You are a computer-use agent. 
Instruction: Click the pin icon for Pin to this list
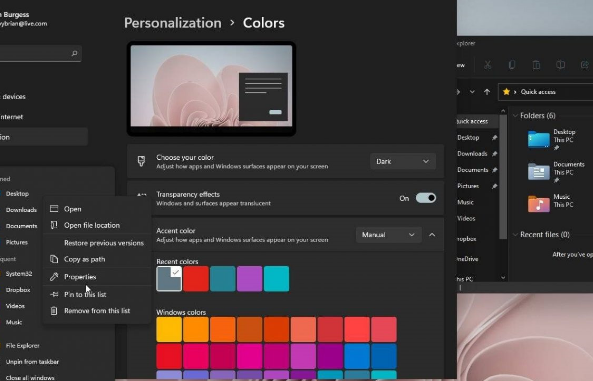tap(54, 294)
